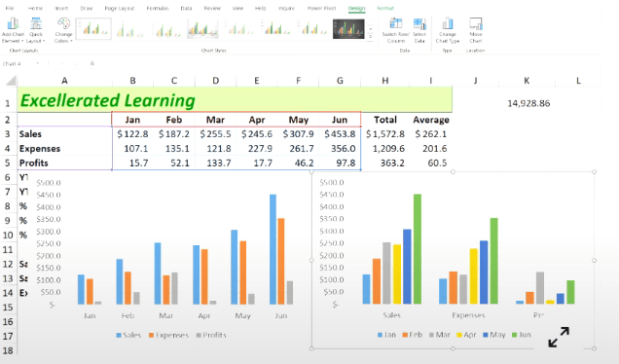Click the green Jun bar in Sales group
This screenshot has height=364, width=619.
tap(418, 249)
